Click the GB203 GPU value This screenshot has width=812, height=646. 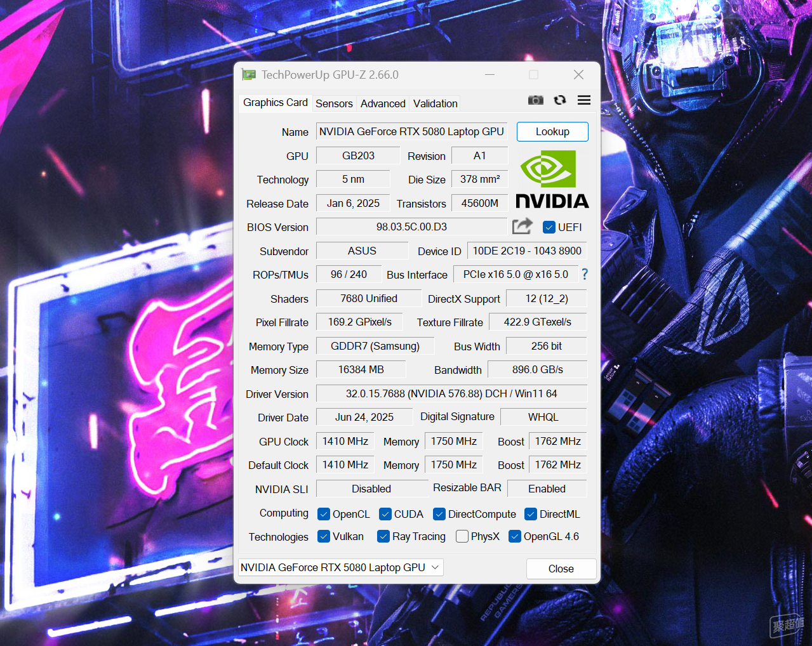pyautogui.click(x=358, y=155)
